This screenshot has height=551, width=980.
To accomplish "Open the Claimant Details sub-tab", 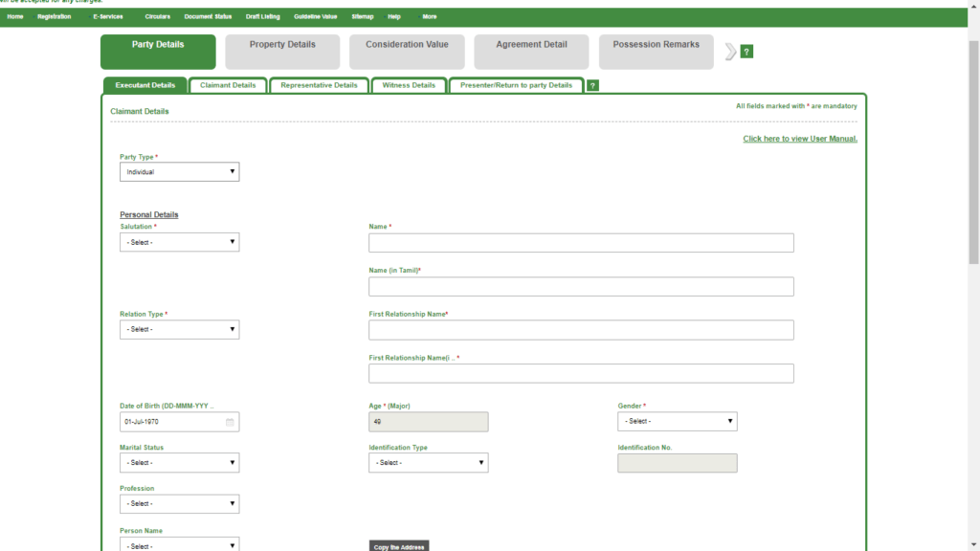I will [x=228, y=85].
